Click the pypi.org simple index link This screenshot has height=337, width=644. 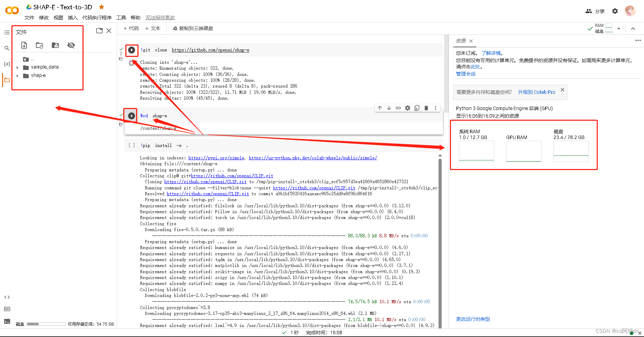pos(216,158)
